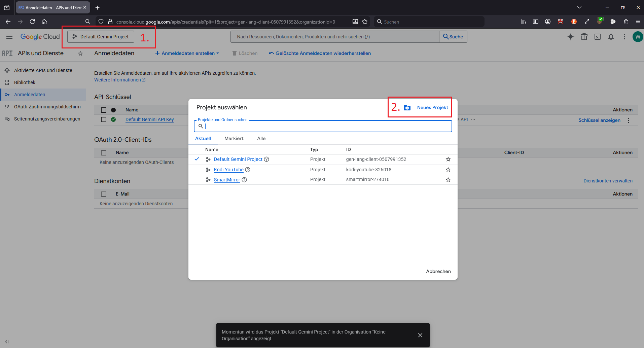Show help for Kodi YouTube project
Screen dimensions: 644x348
(x=248, y=170)
